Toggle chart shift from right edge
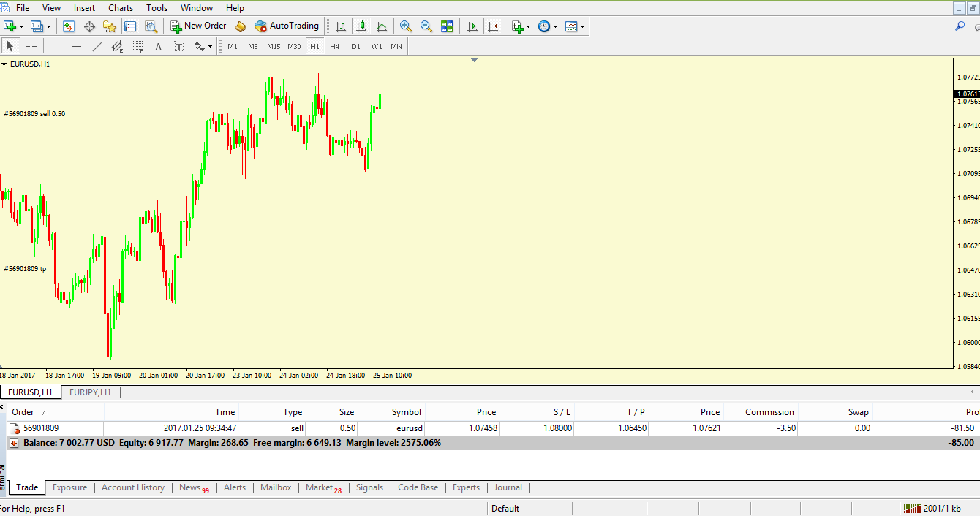The height and width of the screenshot is (516, 980). coord(493,26)
